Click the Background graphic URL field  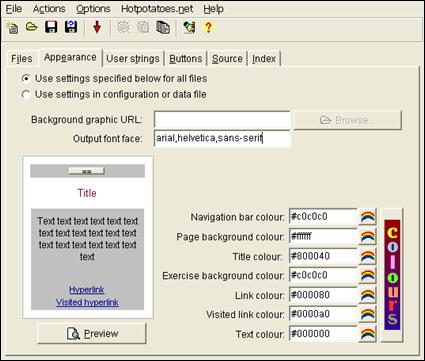(x=222, y=120)
